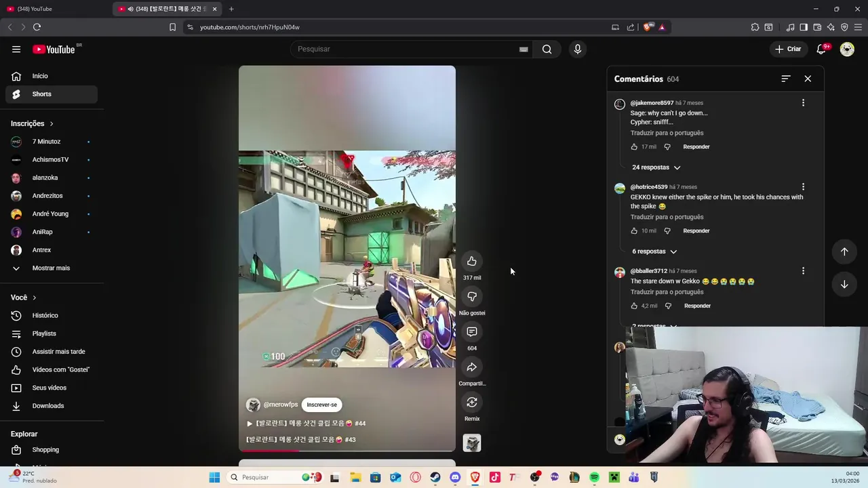868x488 pixels.
Task: Reload the page in the browser
Action: [x=37, y=27]
